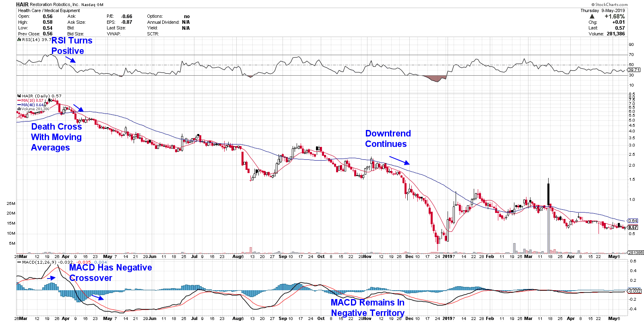The width and height of the screenshot is (644, 322).
Task: Click the VWAP label
Action: [114, 34]
